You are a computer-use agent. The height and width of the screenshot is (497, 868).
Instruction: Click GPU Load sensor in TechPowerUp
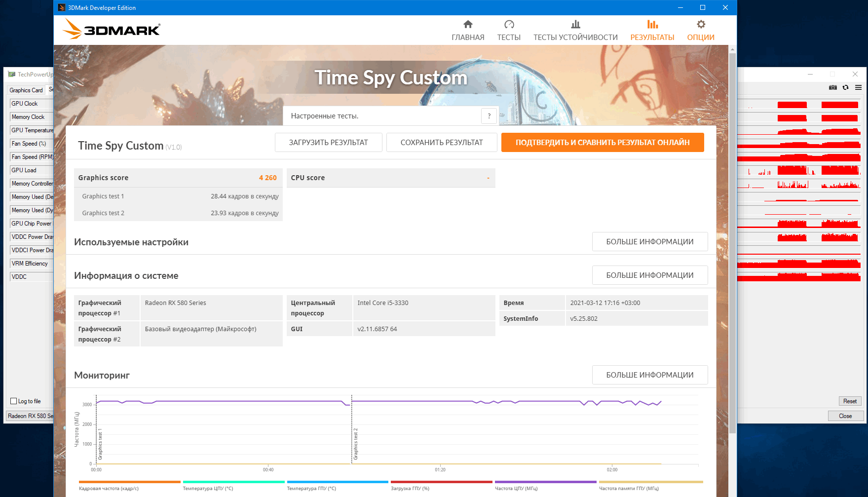(32, 170)
